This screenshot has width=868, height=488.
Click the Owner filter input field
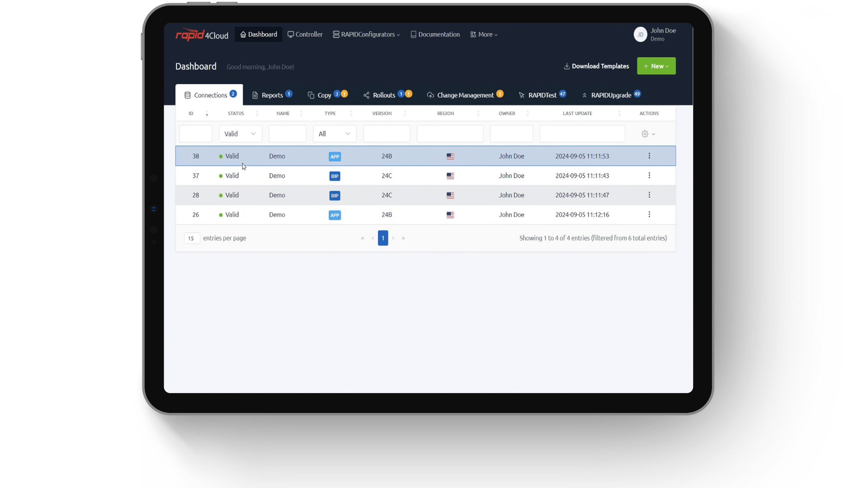tap(512, 134)
